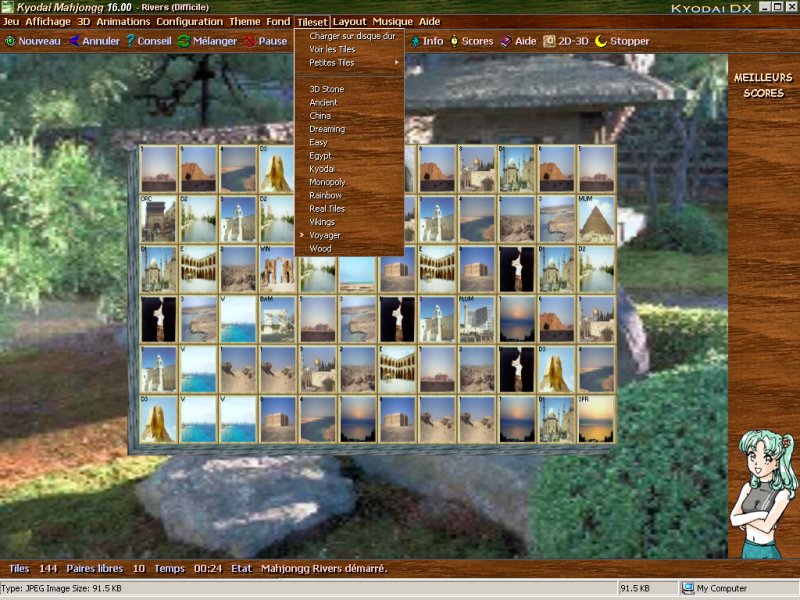Viewport: 800px width, 600px height.
Task: Click the Annuler undo arrow icon
Action: (x=74, y=41)
